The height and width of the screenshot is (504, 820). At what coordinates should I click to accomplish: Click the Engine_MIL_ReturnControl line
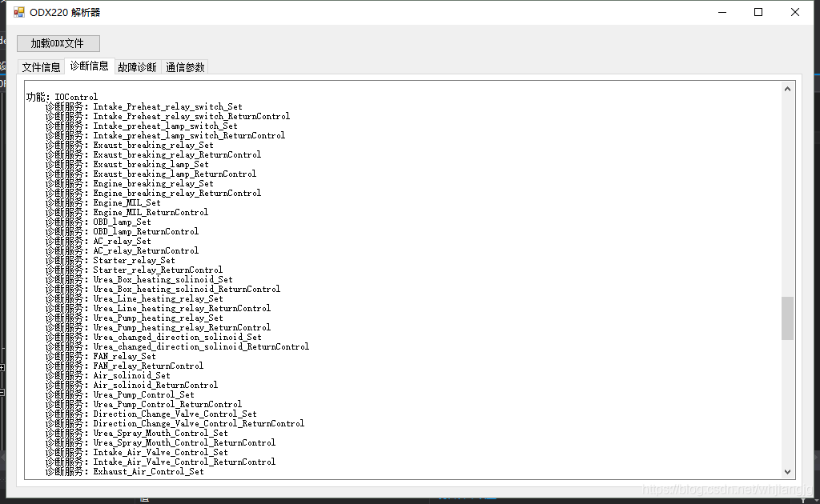(x=127, y=212)
